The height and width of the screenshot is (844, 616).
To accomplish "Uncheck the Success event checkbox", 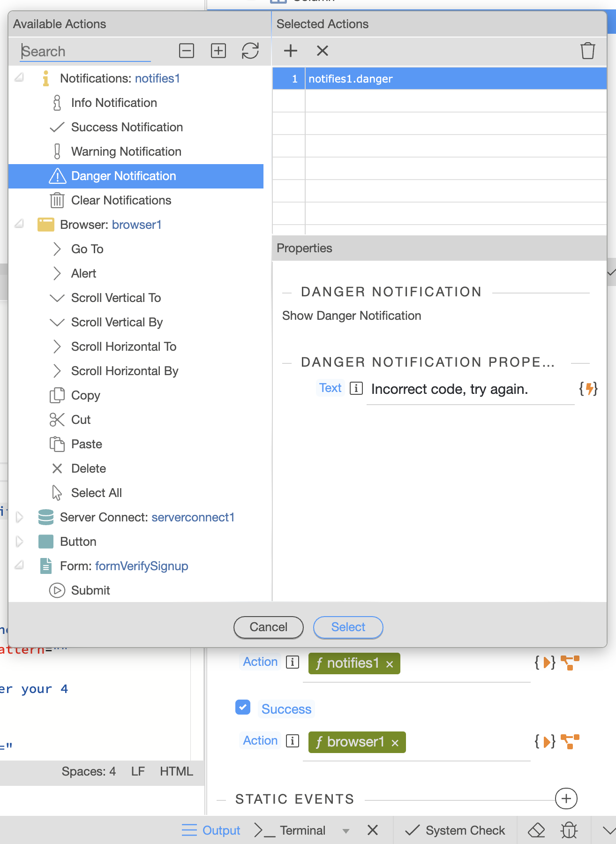I will (x=243, y=708).
